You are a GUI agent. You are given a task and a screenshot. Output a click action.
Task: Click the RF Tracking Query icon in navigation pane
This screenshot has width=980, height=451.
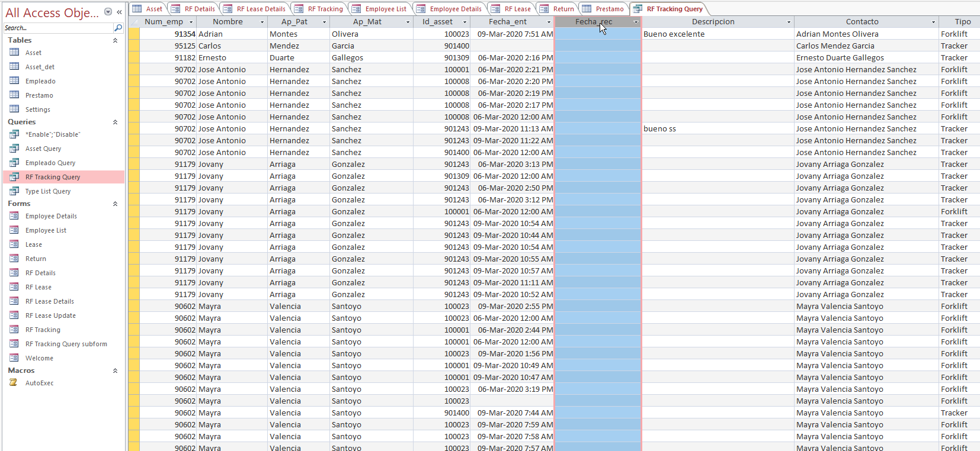14,176
